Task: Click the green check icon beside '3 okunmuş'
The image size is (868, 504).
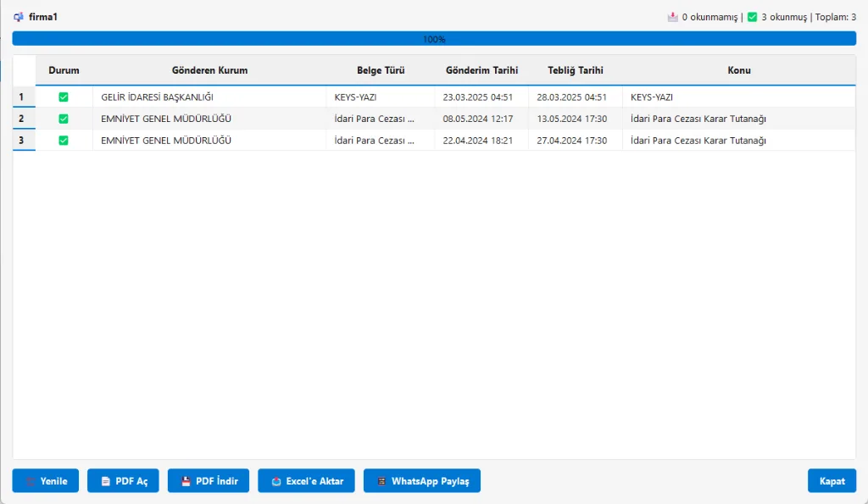Action: [752, 17]
